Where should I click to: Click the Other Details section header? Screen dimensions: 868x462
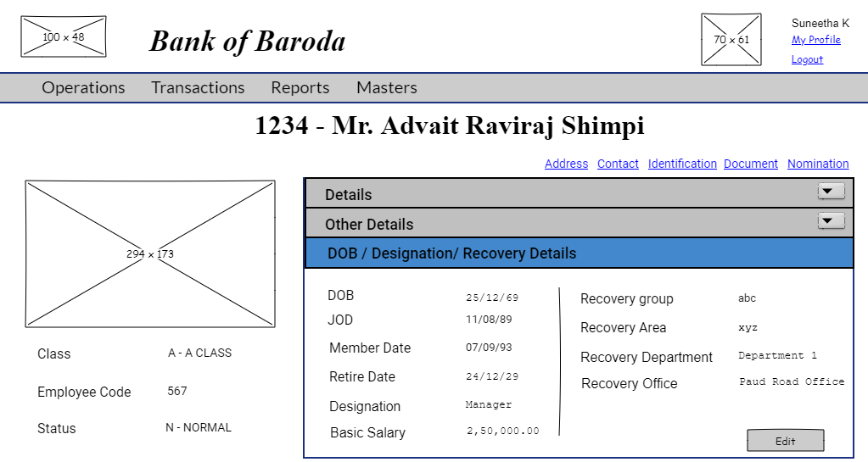(x=369, y=224)
